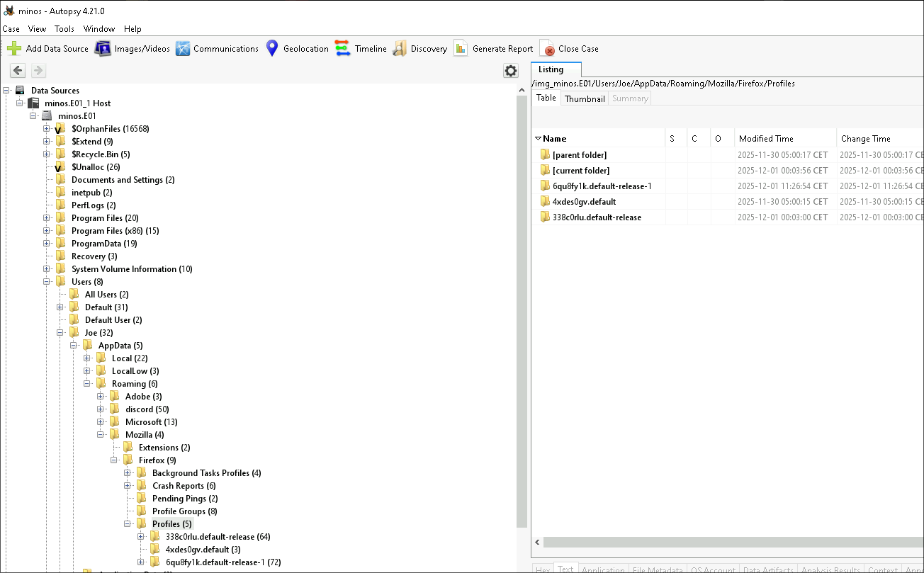Expand the Local (22) node
This screenshot has width=924, height=573.
coord(87,358)
